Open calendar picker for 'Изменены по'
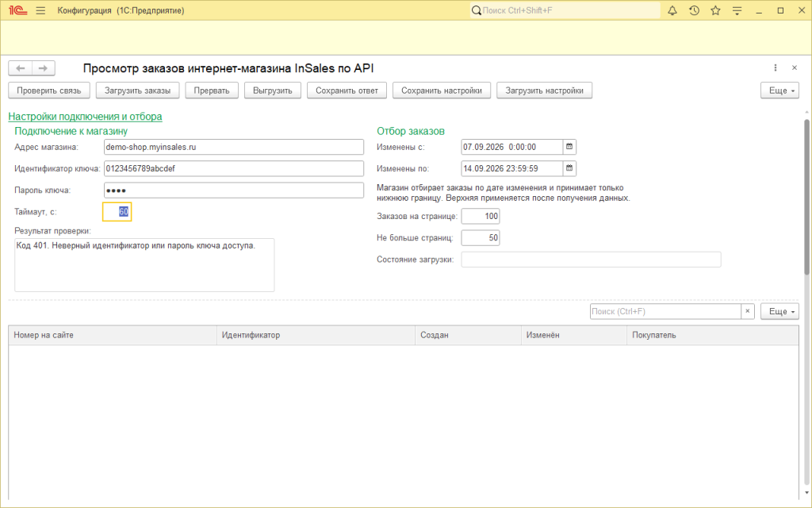This screenshot has width=812, height=508. coord(569,168)
